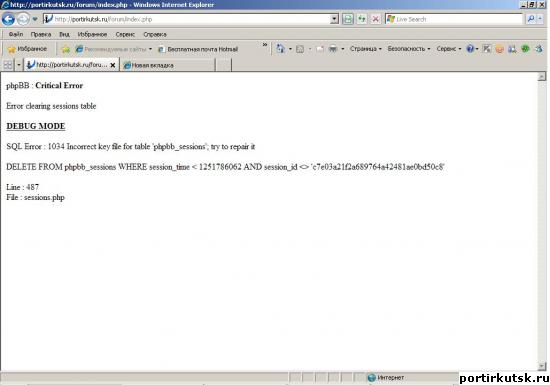Open the Бесплатная почта Hotmail link
Screen dimensions: 550x385
(x=198, y=49)
